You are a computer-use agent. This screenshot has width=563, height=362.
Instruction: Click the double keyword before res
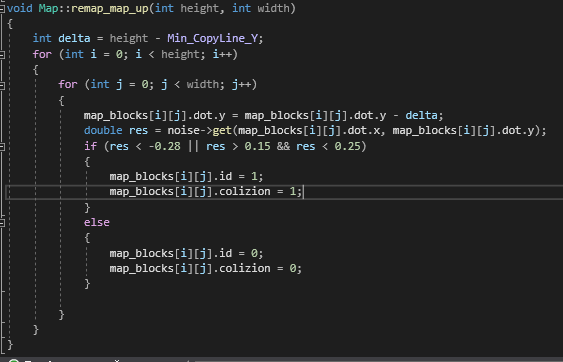tap(103, 130)
